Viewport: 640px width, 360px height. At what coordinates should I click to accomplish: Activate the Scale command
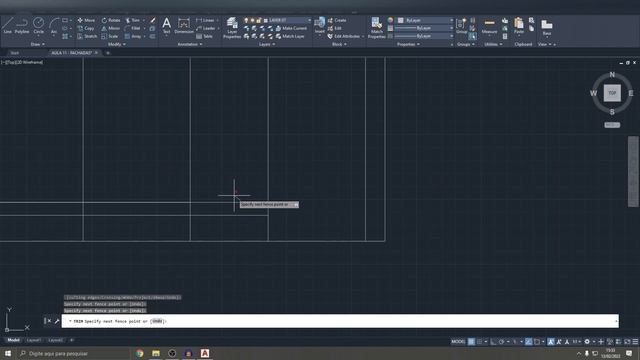click(x=110, y=36)
